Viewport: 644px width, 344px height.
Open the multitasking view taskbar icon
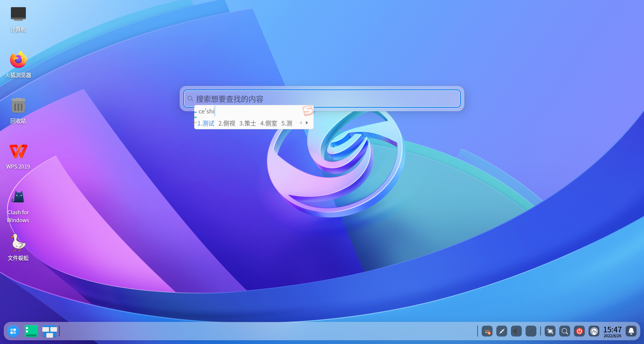[x=49, y=331]
